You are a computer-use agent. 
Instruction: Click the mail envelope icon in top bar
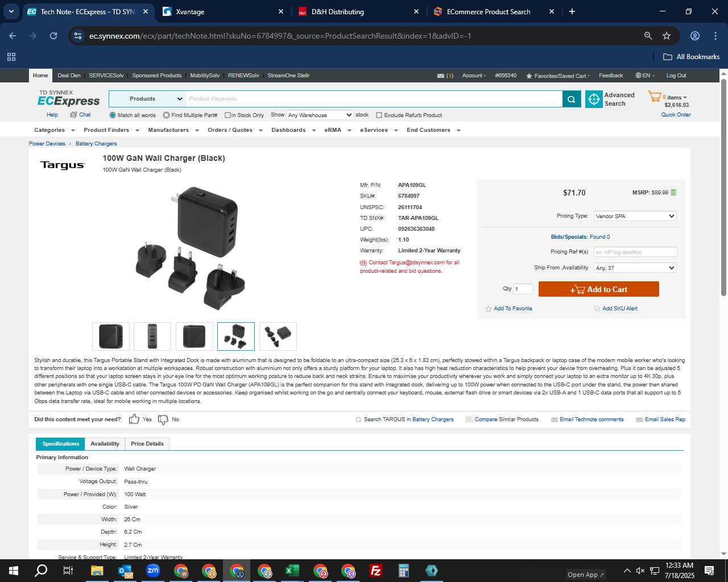(x=440, y=76)
